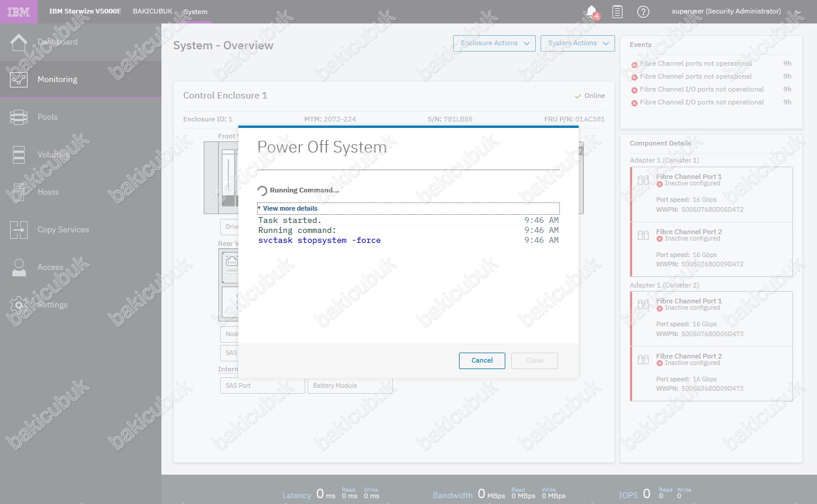This screenshot has height=504, width=817.
Task: Select System breadcrumb tab
Action: [195, 12]
